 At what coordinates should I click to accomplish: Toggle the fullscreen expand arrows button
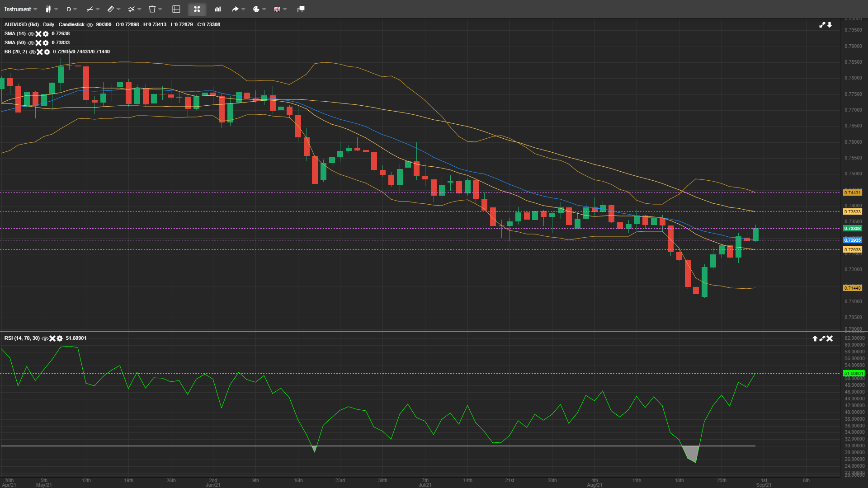tap(197, 9)
